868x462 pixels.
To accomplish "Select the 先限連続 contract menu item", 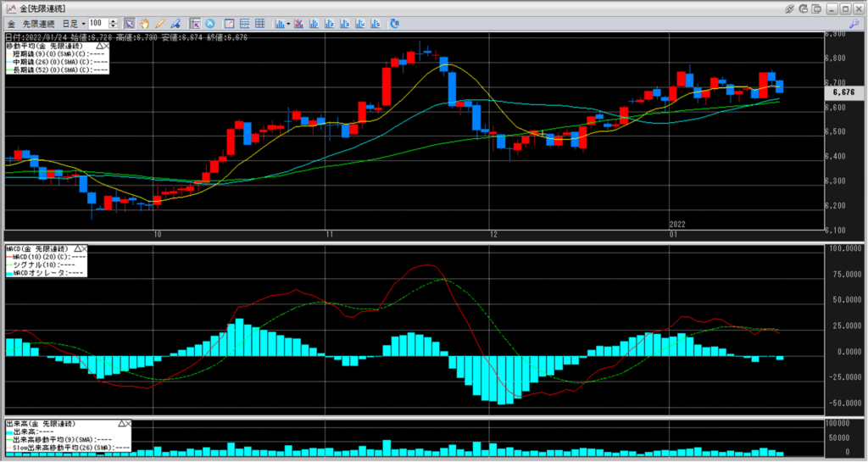I will [x=39, y=23].
